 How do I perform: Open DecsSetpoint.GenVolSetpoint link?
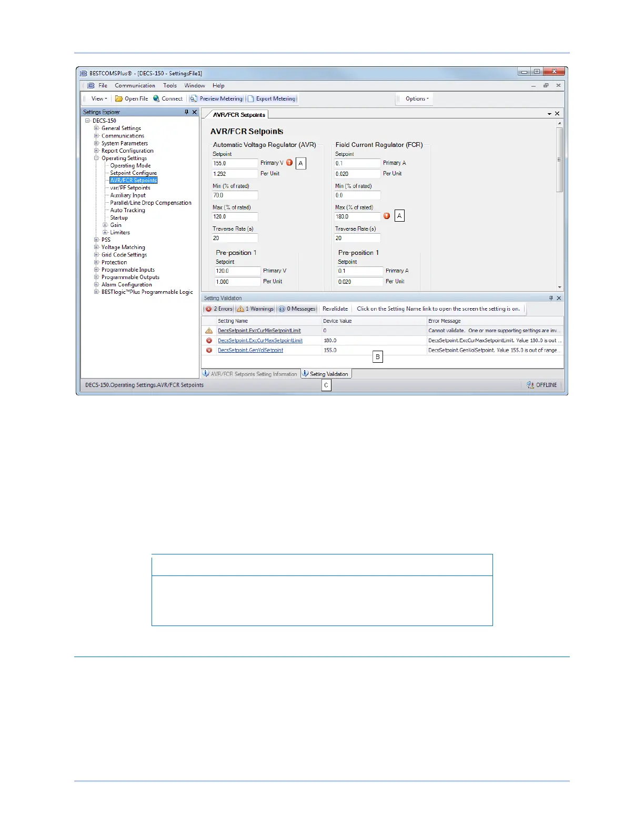250,350
